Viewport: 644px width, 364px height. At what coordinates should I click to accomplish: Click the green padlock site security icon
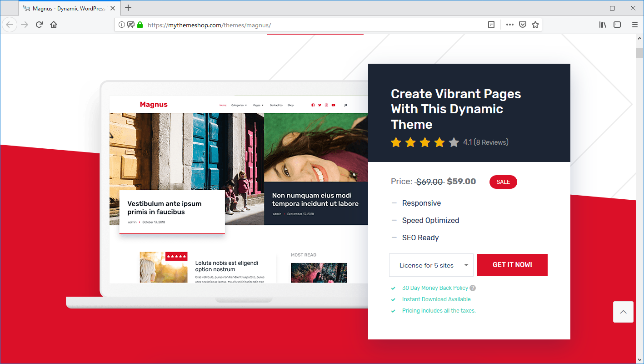140,25
